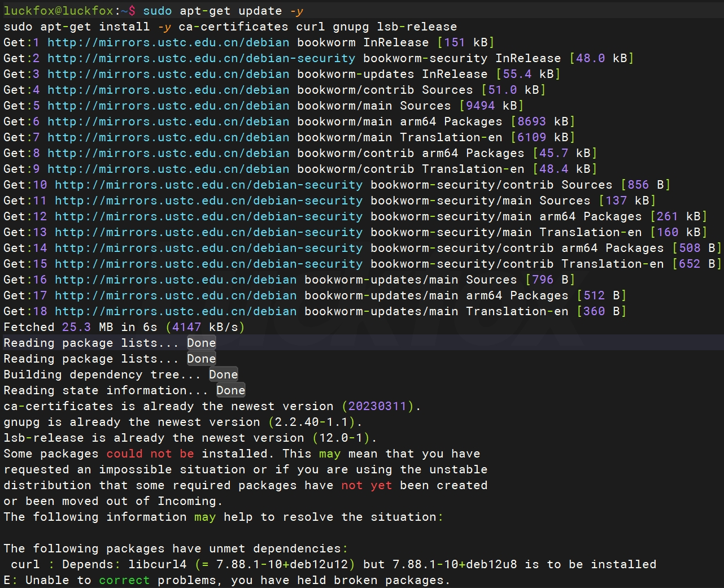Viewport: 724px width, 588px height.
Task: Click the red "not yet" text
Action: pyautogui.click(x=366, y=485)
